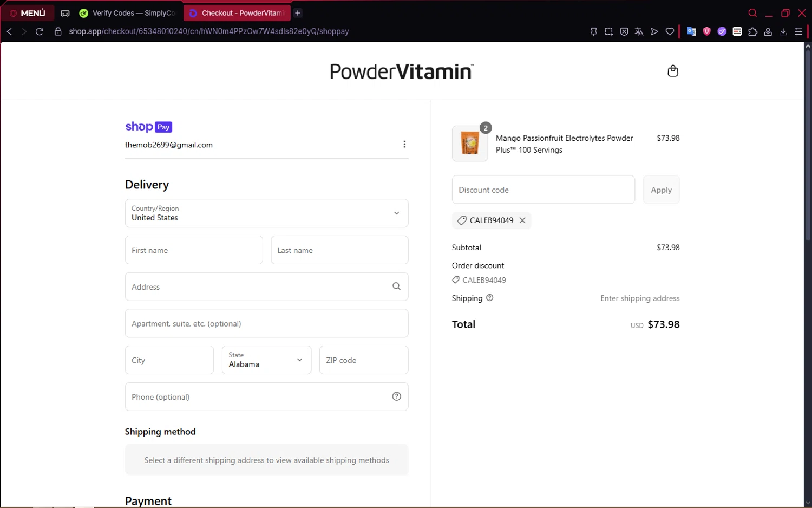This screenshot has width=812, height=508.
Task: Restore down the browser window
Action: (785, 13)
